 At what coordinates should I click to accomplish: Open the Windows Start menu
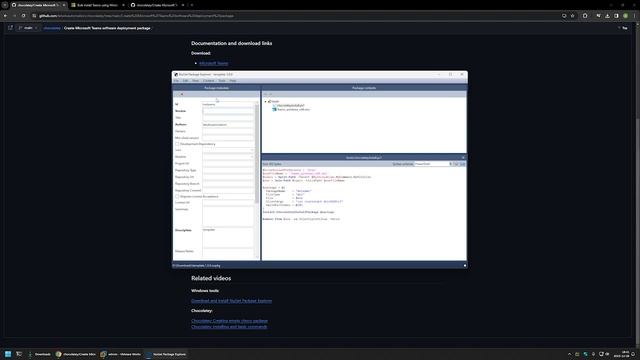click(8, 354)
